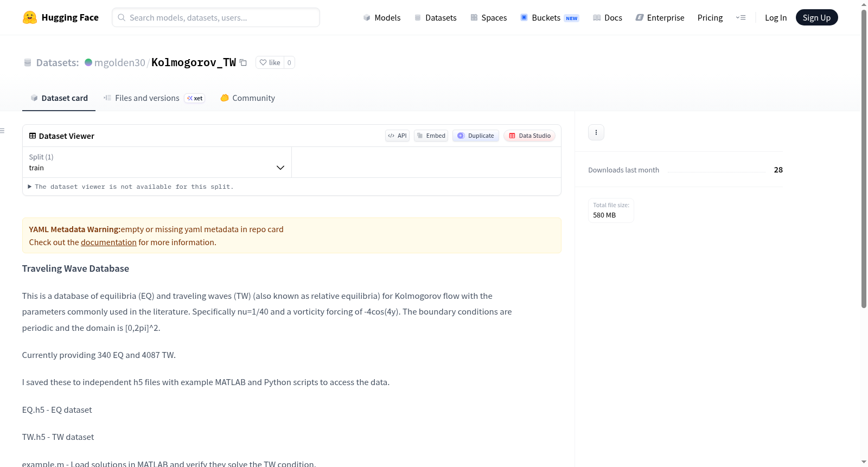
Task: Click the "Traveling Wave Database" heading
Action: point(75,268)
